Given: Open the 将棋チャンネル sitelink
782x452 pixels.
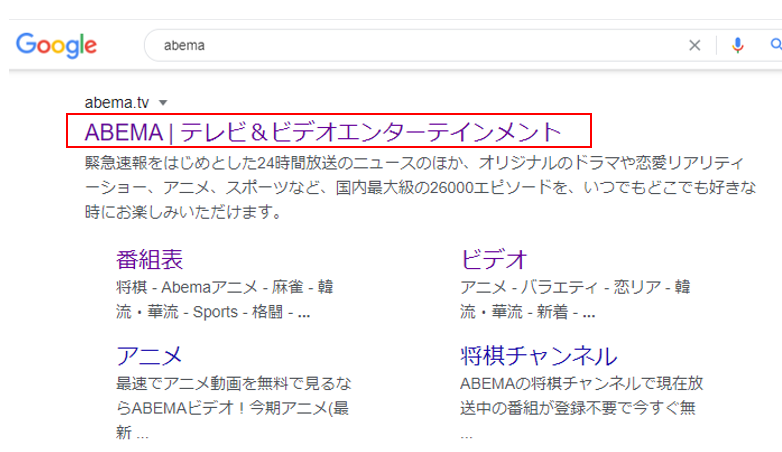Looking at the screenshot, I should tap(539, 356).
